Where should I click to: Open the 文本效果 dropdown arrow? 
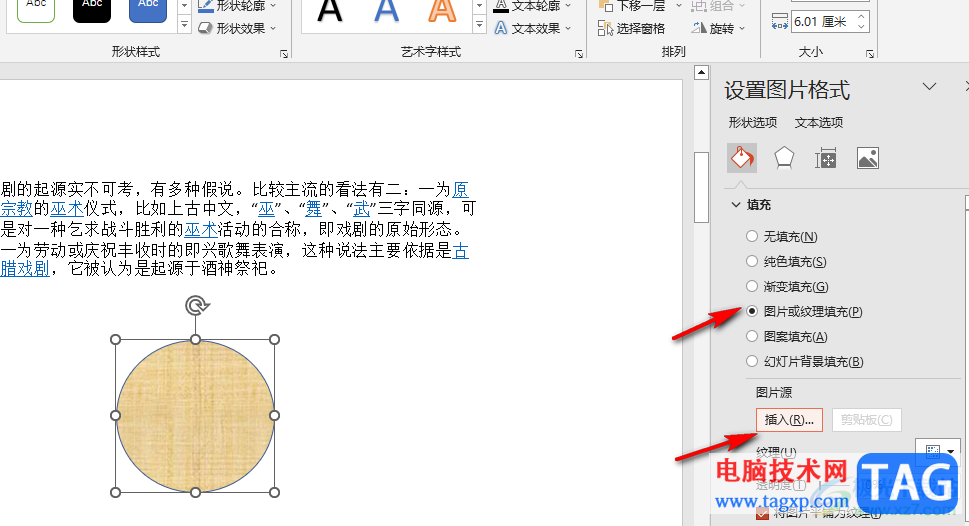569,28
